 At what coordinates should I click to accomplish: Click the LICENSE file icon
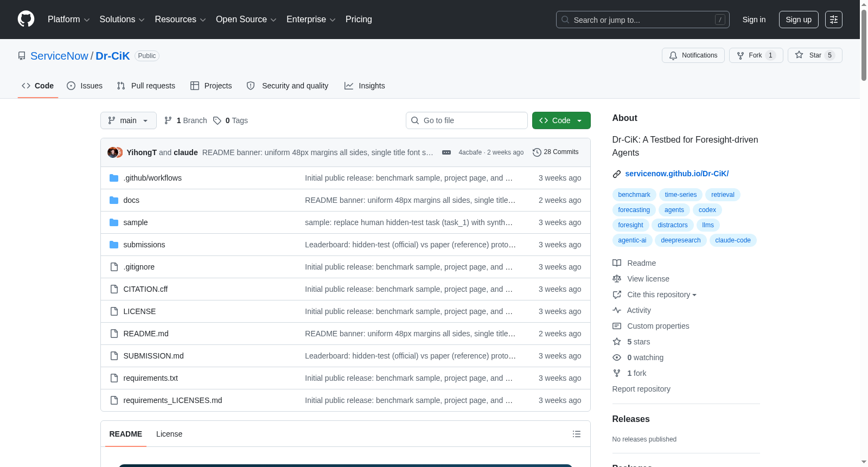tap(114, 311)
